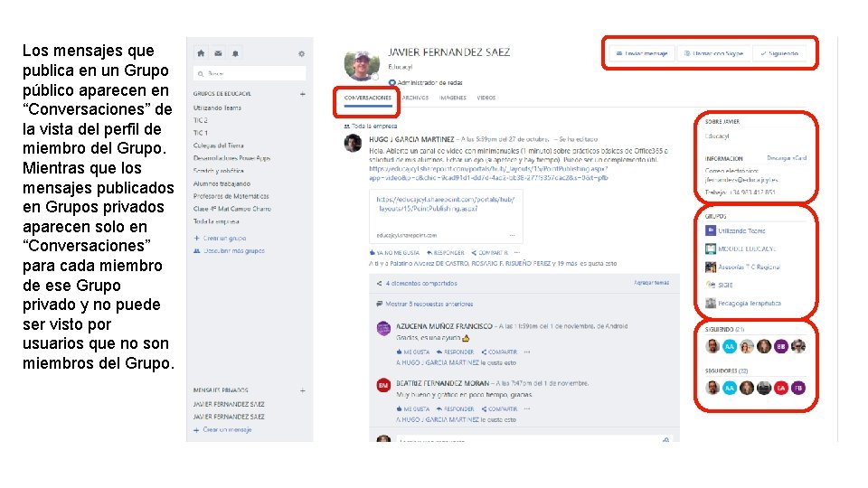Open first JAVIER FERNANDEZ SAEZ private message

click(229, 405)
